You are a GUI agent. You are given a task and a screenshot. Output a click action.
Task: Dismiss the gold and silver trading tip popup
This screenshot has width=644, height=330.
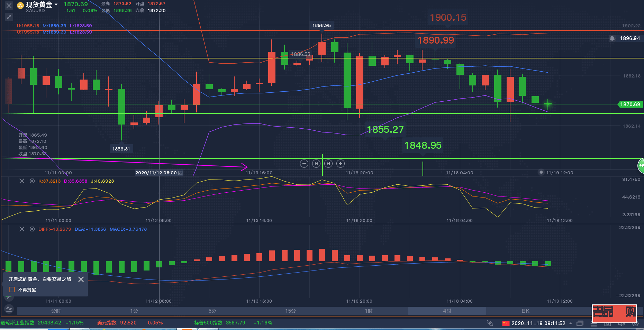tap(81, 279)
